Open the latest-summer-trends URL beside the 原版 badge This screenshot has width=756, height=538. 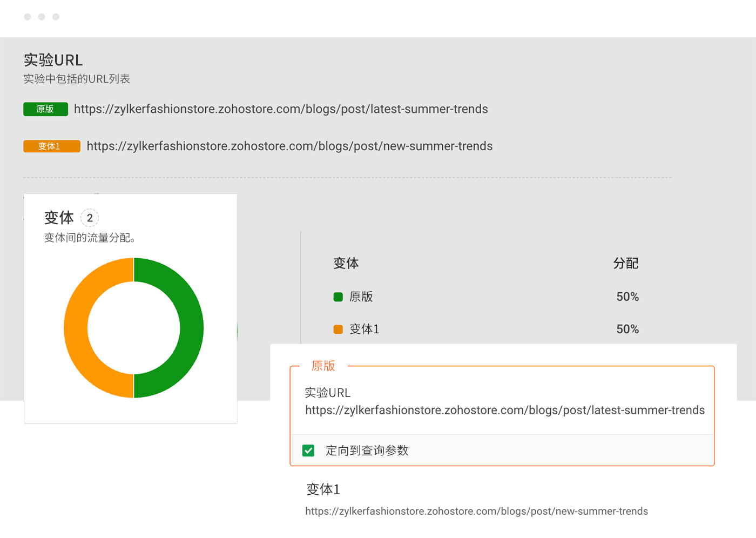[x=281, y=109]
